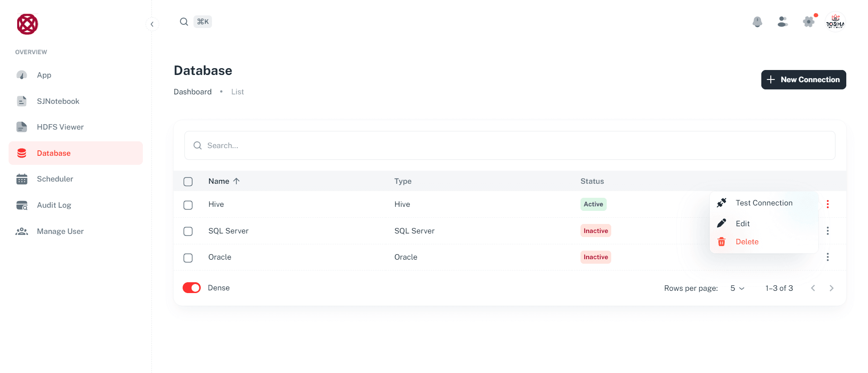The height and width of the screenshot is (373, 868).
Task: Click the ⌘K shortcut badge
Action: (x=203, y=22)
